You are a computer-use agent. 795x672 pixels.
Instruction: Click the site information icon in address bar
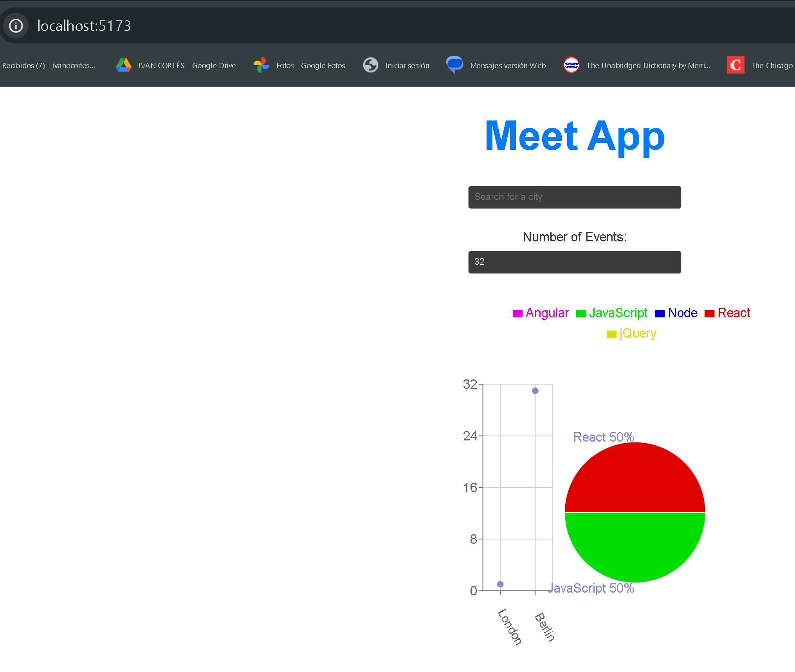point(16,25)
